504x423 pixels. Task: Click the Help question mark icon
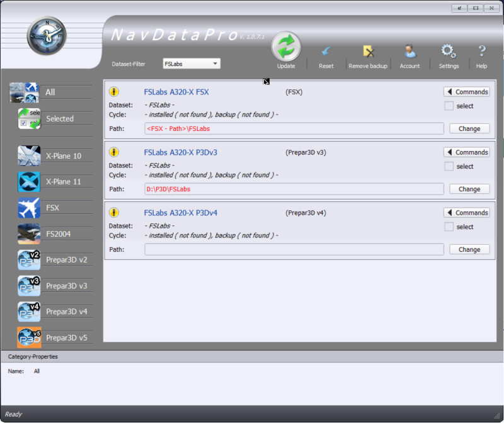coord(481,51)
